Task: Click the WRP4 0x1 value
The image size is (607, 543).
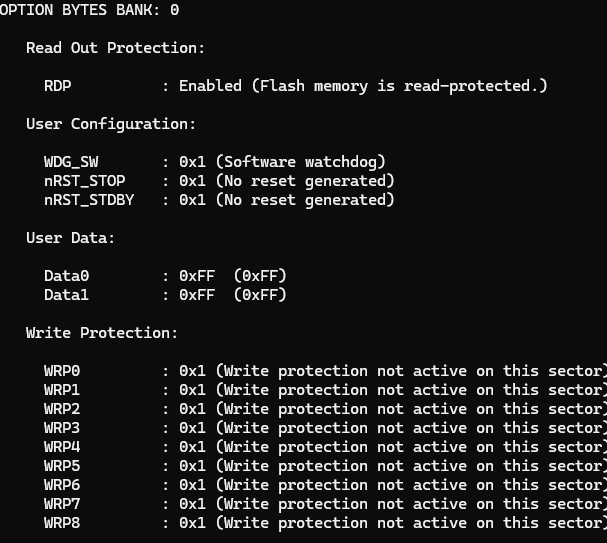Action: 192,447
